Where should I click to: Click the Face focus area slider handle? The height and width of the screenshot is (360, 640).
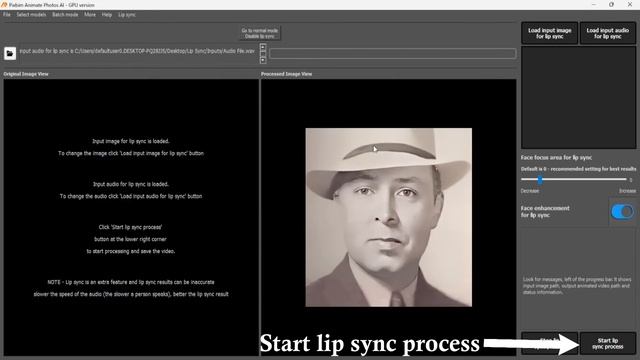point(540,179)
